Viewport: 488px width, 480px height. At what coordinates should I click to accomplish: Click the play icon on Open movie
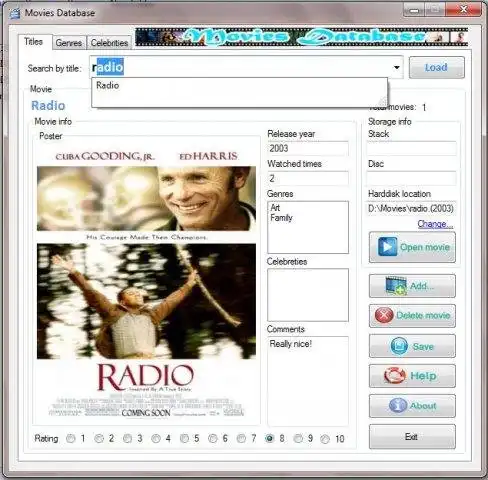(x=387, y=247)
